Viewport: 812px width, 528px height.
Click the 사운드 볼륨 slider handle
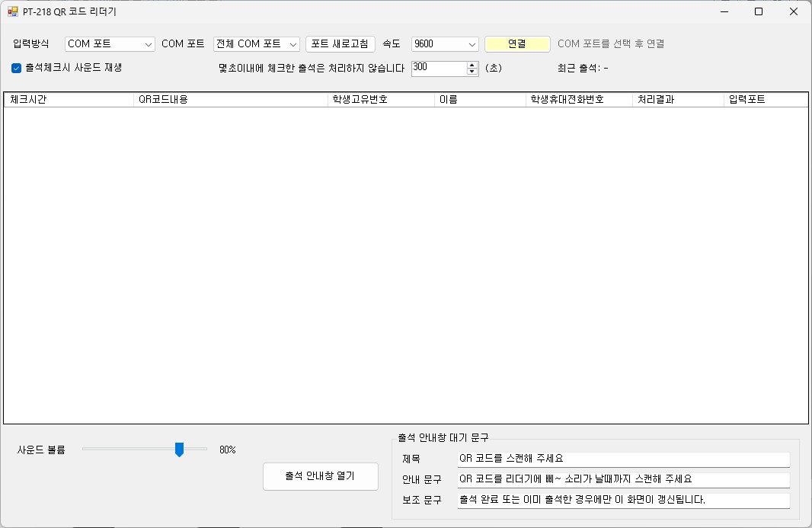pos(179,450)
